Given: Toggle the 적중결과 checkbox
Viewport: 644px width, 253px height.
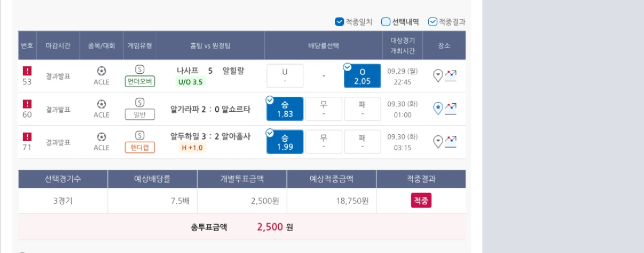Looking at the screenshot, I should [x=433, y=22].
